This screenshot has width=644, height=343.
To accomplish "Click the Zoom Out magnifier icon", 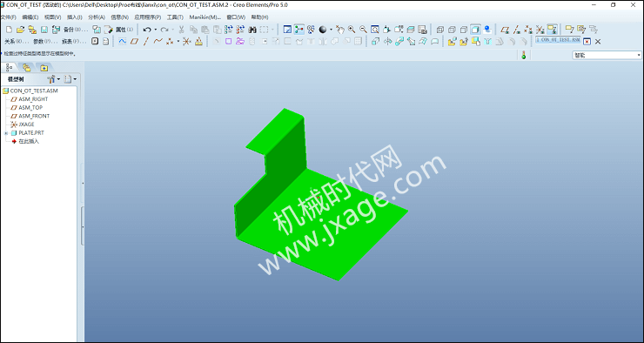I will click(x=363, y=30).
